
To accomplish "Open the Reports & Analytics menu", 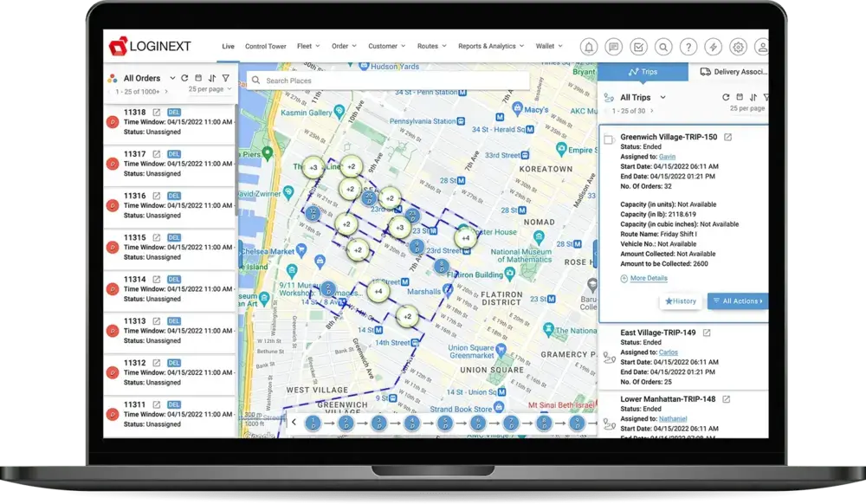I will 489,47.
